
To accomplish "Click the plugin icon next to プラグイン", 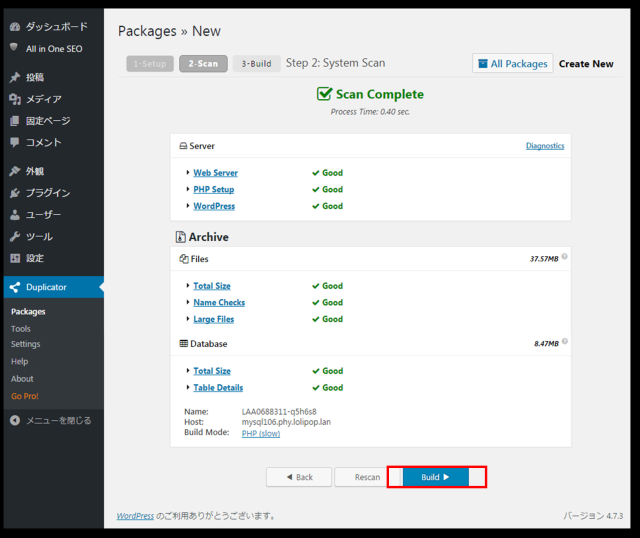I will (15, 193).
